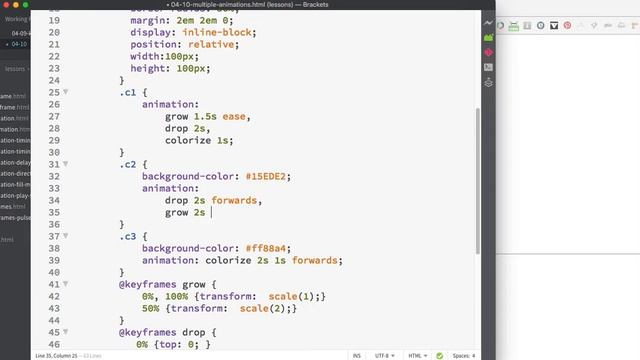Click the clock extension icon in browser

point(540,26)
